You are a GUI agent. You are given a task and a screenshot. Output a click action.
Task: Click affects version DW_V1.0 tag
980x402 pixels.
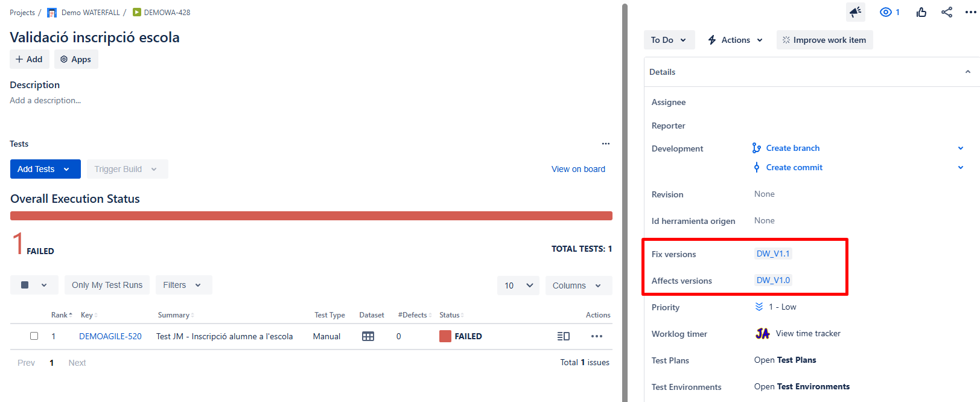(x=773, y=280)
